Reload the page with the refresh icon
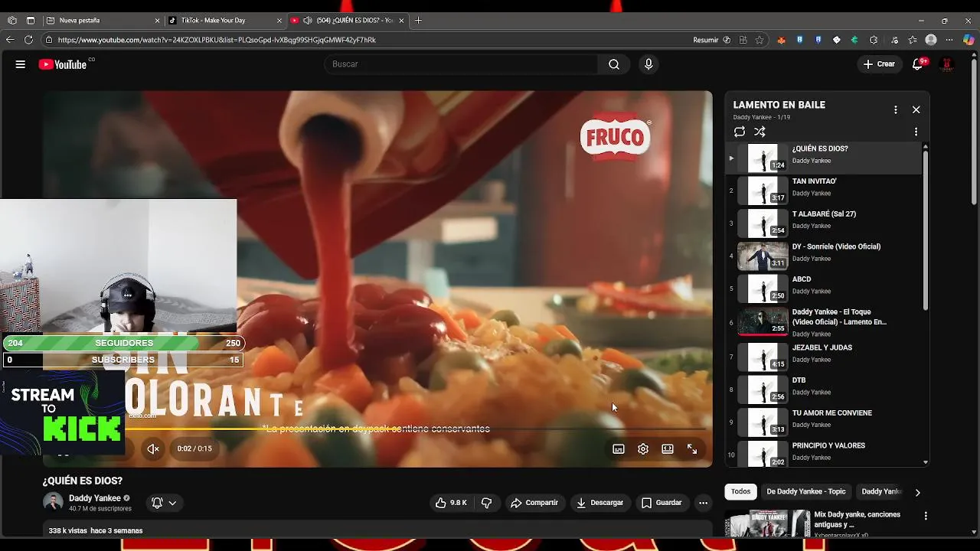 (28, 40)
